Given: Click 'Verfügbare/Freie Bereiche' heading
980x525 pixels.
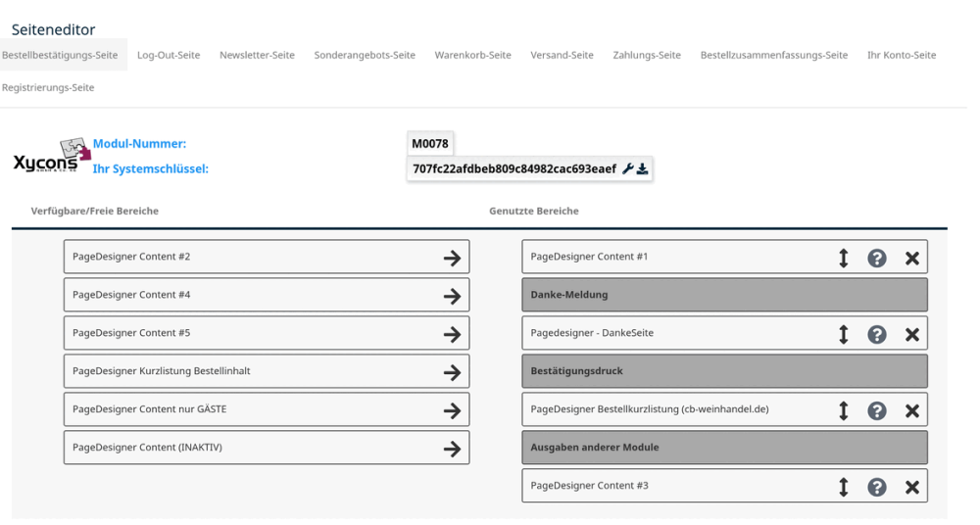Looking at the screenshot, I should (94, 211).
